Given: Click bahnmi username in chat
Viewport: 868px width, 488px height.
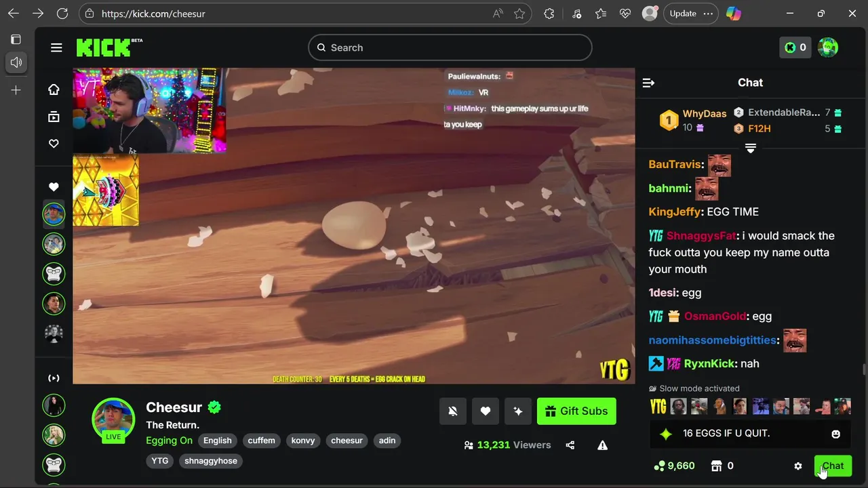Looking at the screenshot, I should [669, 188].
